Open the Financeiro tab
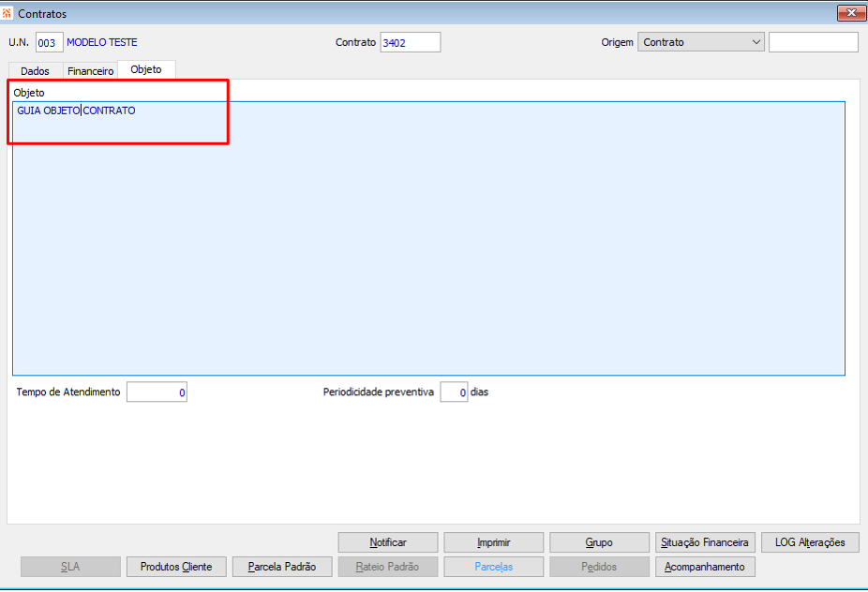The height and width of the screenshot is (592, 868). [x=90, y=71]
